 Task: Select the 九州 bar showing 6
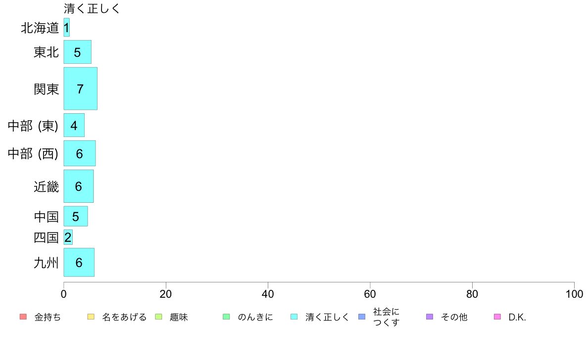[x=79, y=262]
